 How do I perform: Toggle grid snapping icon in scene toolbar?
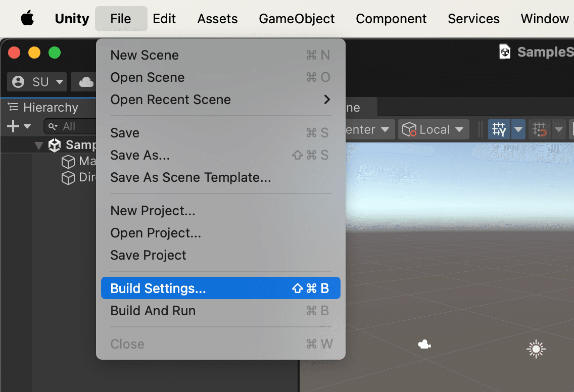(499, 129)
